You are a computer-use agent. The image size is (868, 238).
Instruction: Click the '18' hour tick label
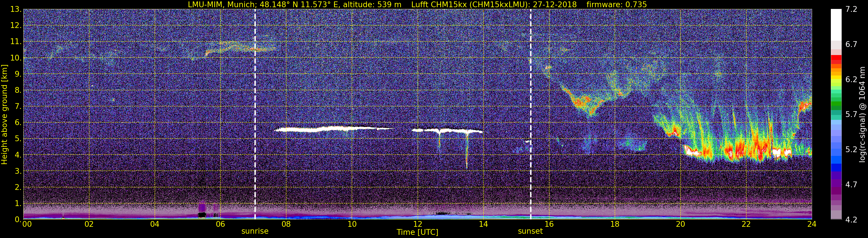614,224
